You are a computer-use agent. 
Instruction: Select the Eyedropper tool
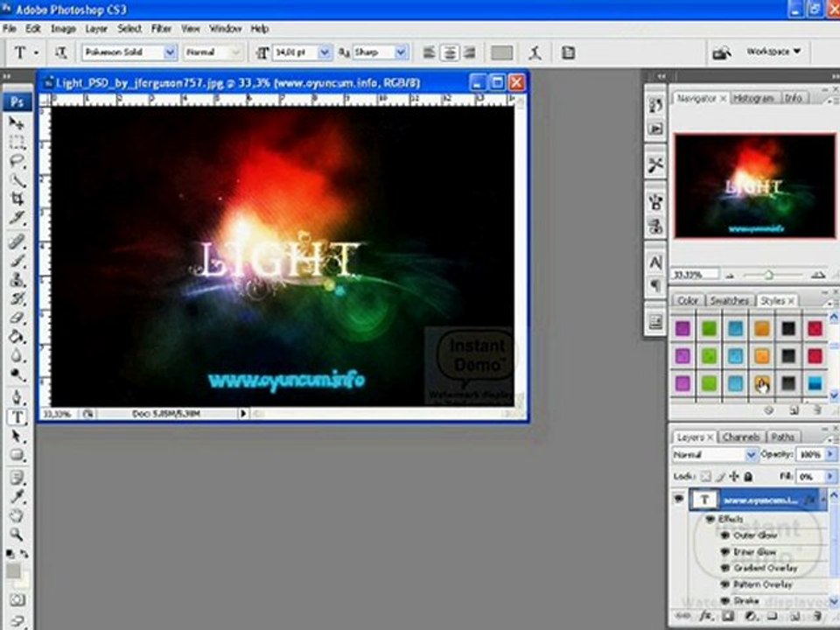pos(17,496)
